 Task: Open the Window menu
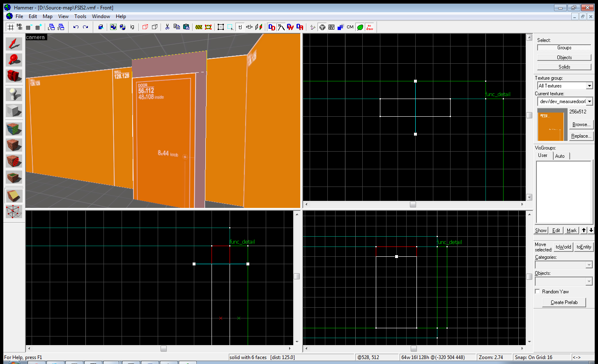pos(101,16)
